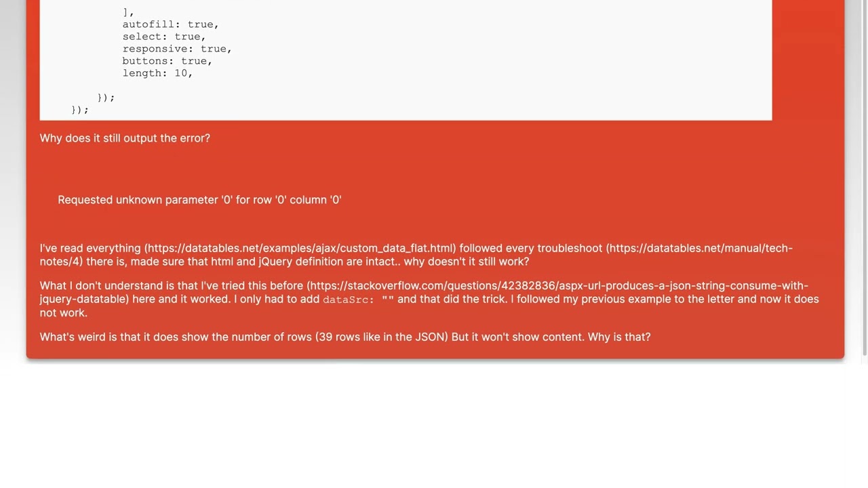Click the "length: 10," code line

(x=157, y=73)
